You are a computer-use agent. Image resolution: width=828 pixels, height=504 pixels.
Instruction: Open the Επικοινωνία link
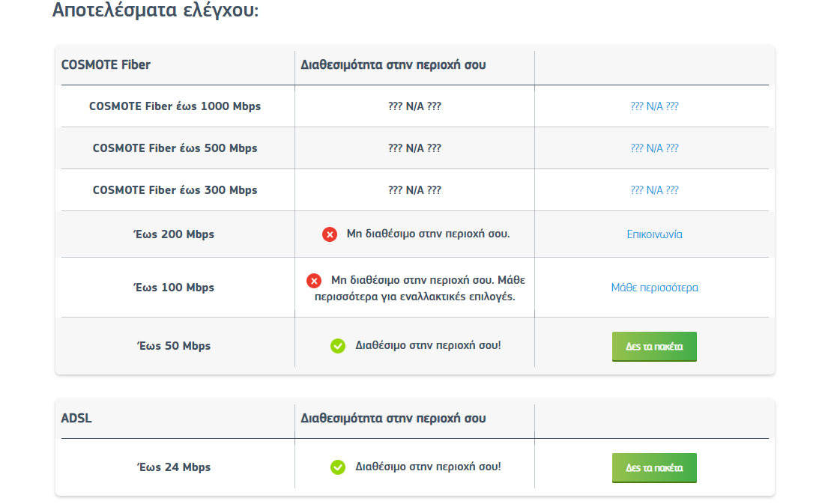tap(654, 234)
